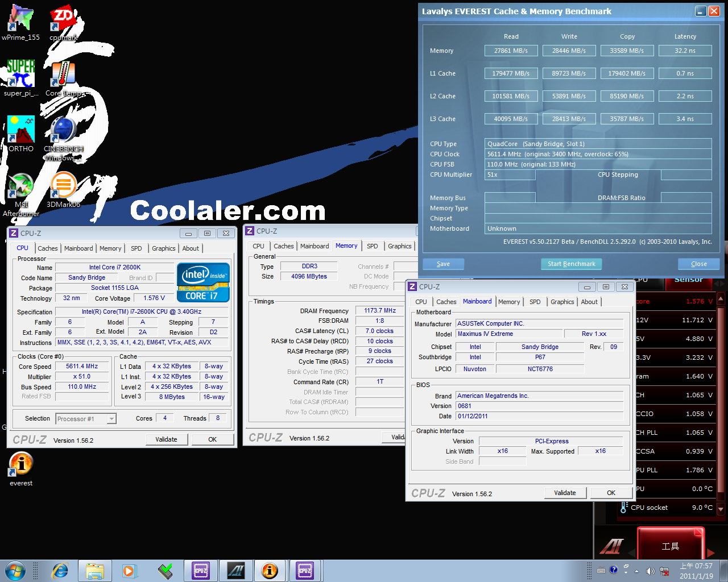Click the Memory Read value 27861 MB/s
The height and width of the screenshot is (582, 728).
coord(511,51)
